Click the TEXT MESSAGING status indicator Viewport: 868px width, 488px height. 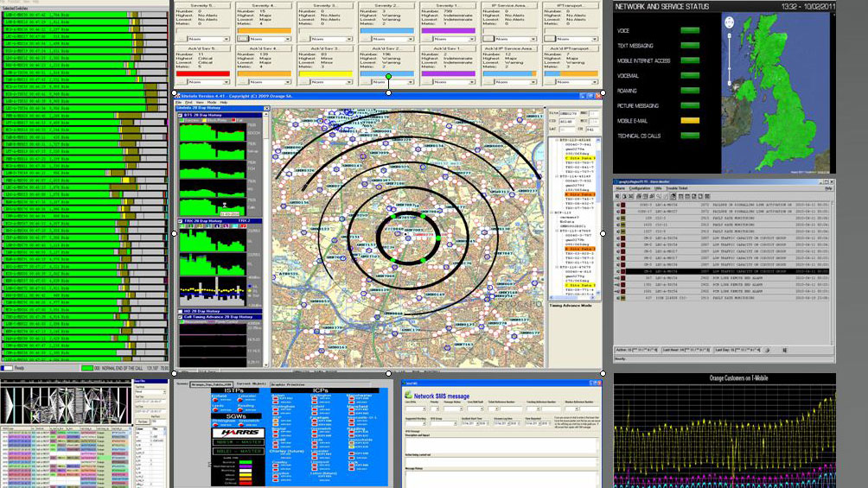tap(690, 46)
